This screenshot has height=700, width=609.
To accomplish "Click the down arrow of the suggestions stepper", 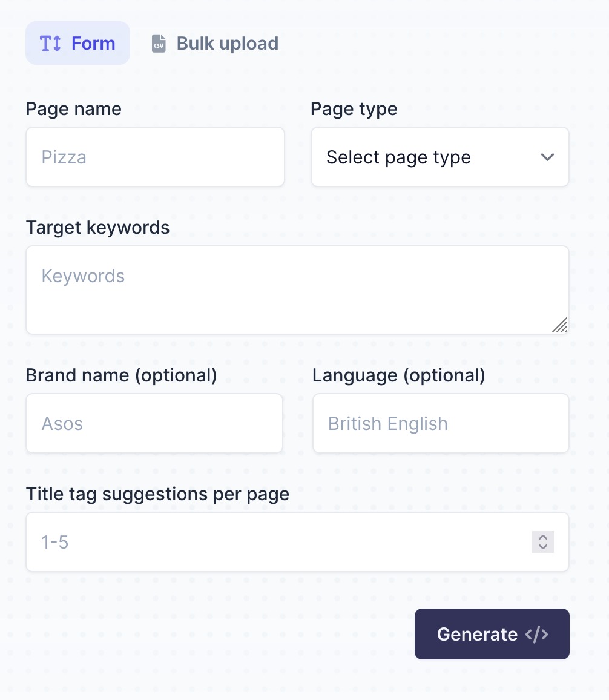I will (x=542, y=546).
